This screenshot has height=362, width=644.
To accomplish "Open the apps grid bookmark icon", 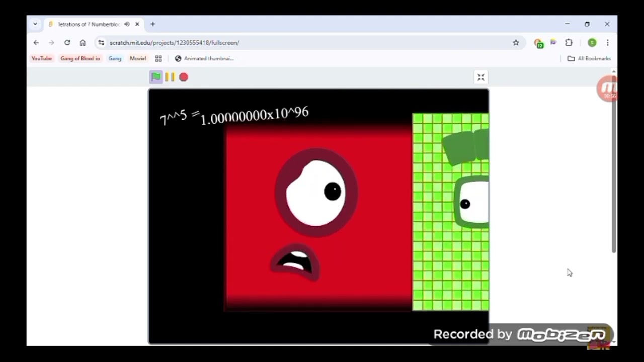I will click(158, 58).
